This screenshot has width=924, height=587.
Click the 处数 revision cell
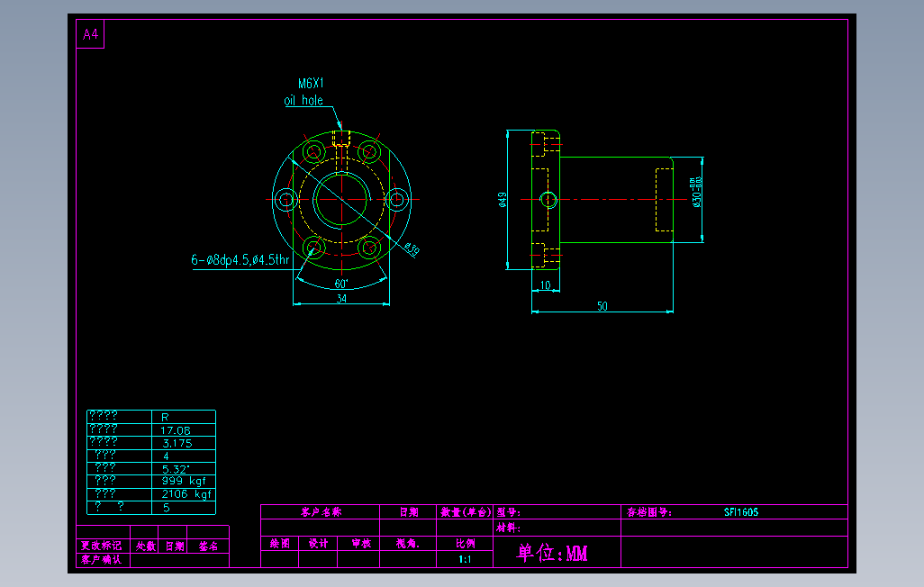[146, 546]
